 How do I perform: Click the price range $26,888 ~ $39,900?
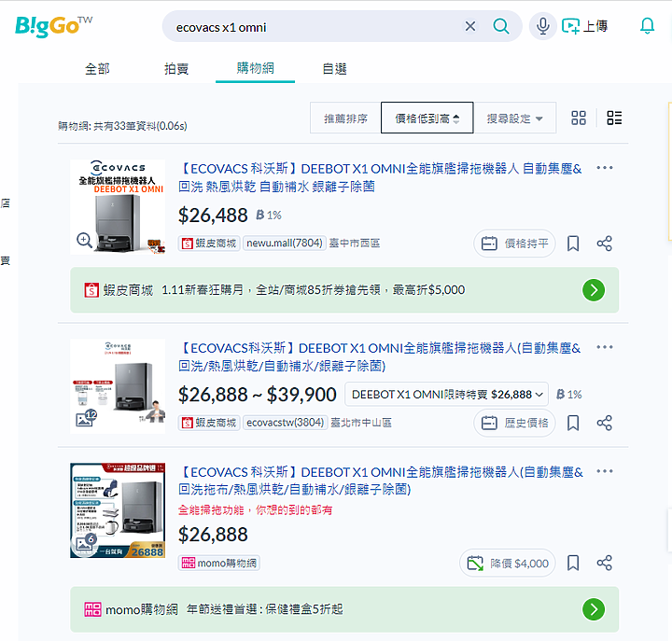coord(258,395)
